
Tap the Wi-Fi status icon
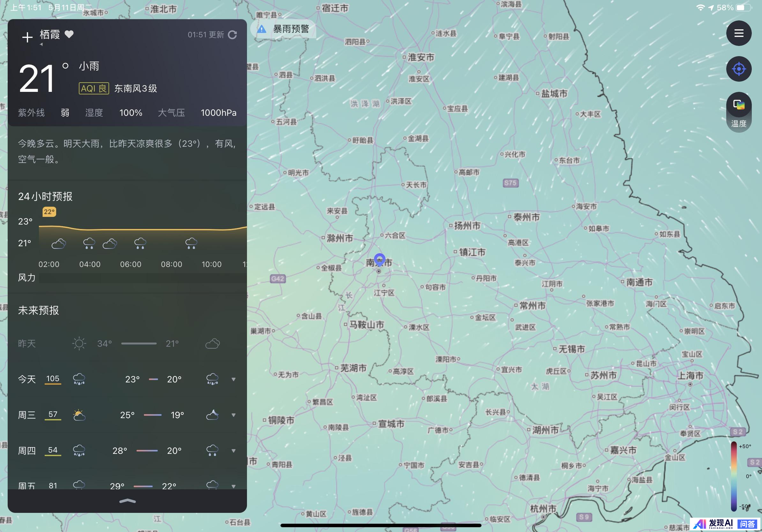[x=700, y=7]
